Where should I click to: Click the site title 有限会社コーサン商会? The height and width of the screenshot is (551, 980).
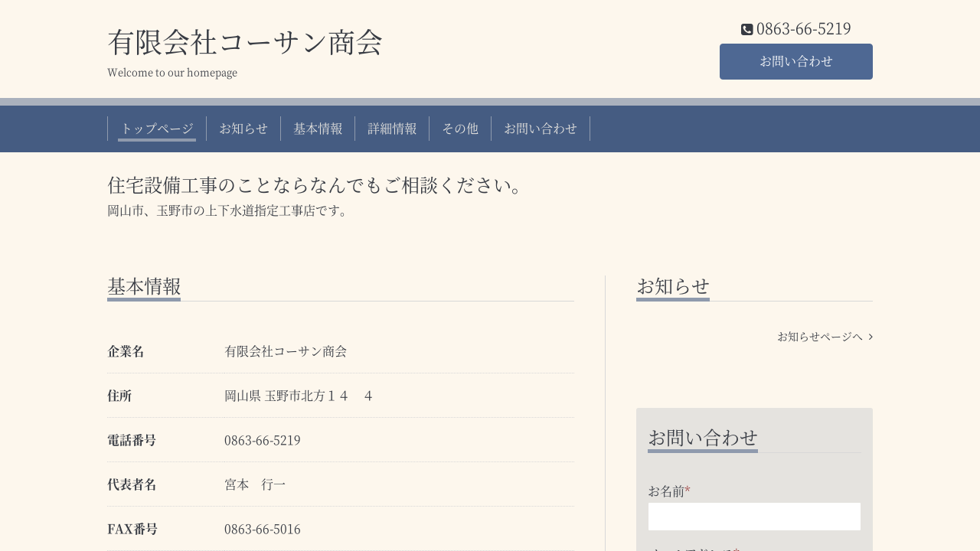click(x=245, y=42)
